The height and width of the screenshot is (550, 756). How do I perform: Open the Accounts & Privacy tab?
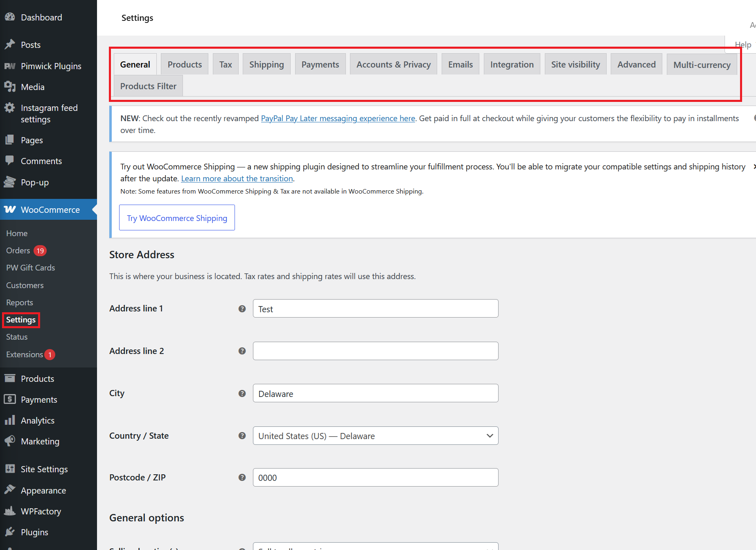[x=394, y=64]
